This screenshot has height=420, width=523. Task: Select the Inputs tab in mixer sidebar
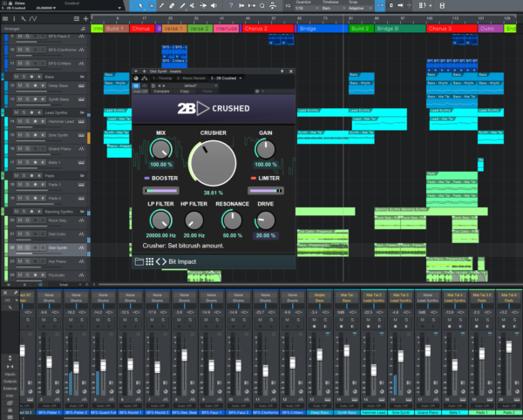click(x=10, y=375)
